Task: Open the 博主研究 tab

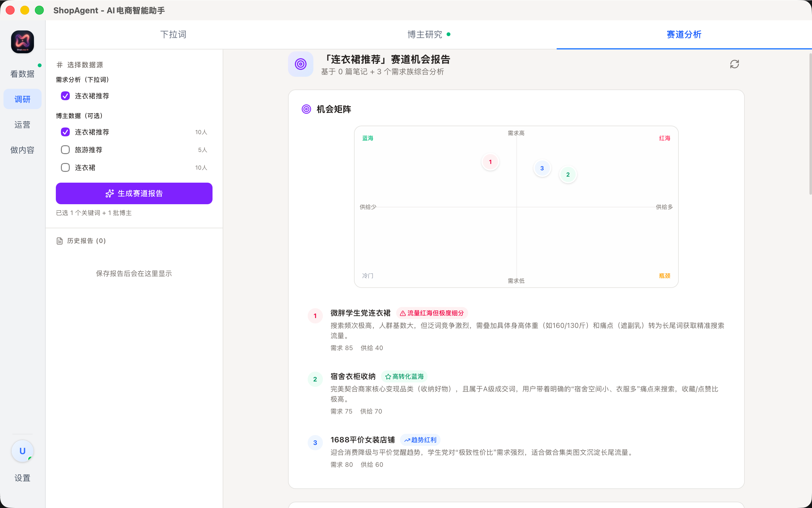Action: 425,34
